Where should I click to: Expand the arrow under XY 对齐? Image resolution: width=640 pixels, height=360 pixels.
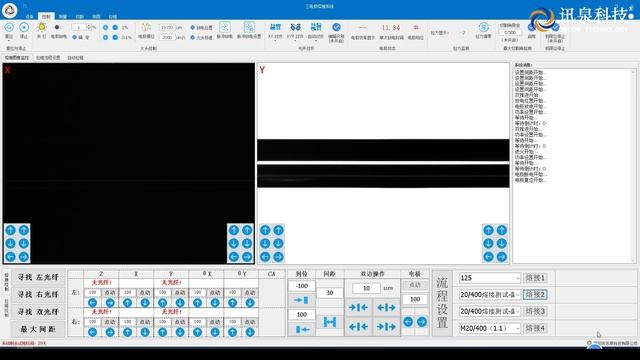[276, 41]
